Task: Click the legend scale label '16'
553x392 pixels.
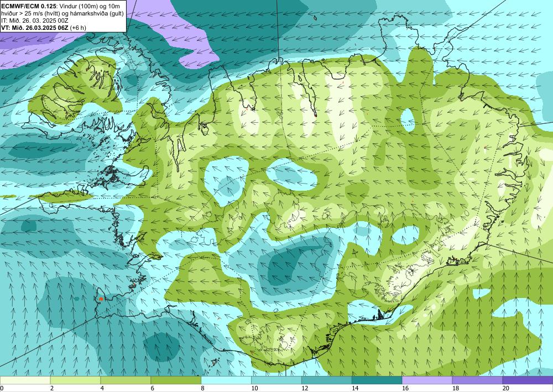Action: tap(405, 388)
